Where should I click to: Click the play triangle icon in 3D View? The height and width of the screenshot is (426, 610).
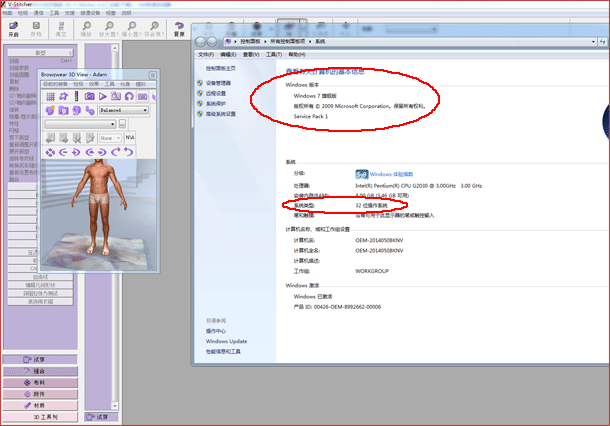(x=103, y=96)
